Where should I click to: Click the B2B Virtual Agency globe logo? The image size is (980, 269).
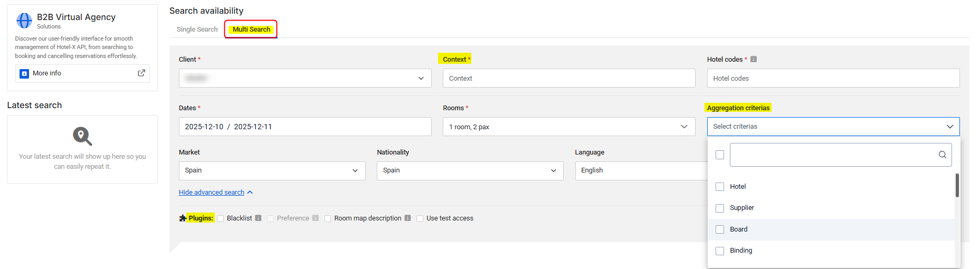pyautogui.click(x=24, y=21)
